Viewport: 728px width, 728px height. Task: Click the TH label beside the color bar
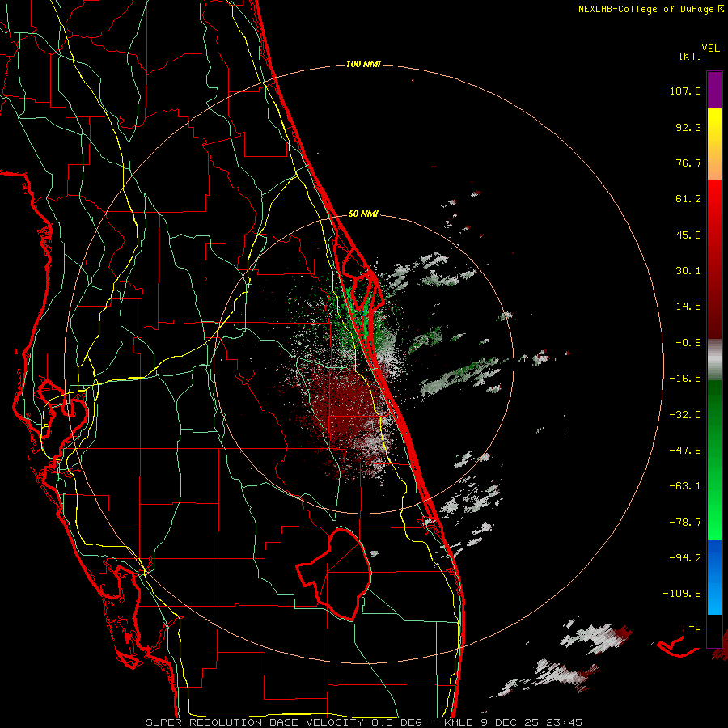[695, 629]
